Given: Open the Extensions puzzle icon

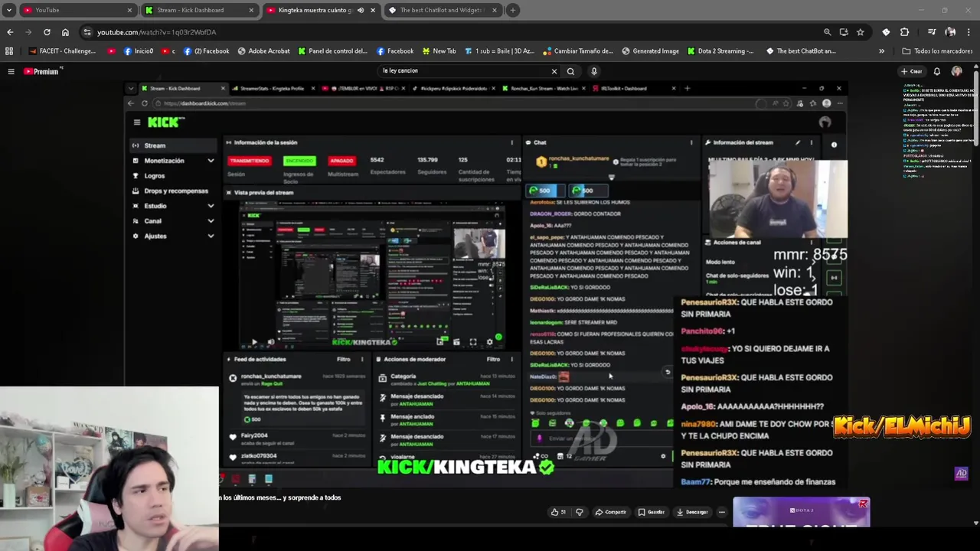Looking at the screenshot, I should click(x=904, y=32).
